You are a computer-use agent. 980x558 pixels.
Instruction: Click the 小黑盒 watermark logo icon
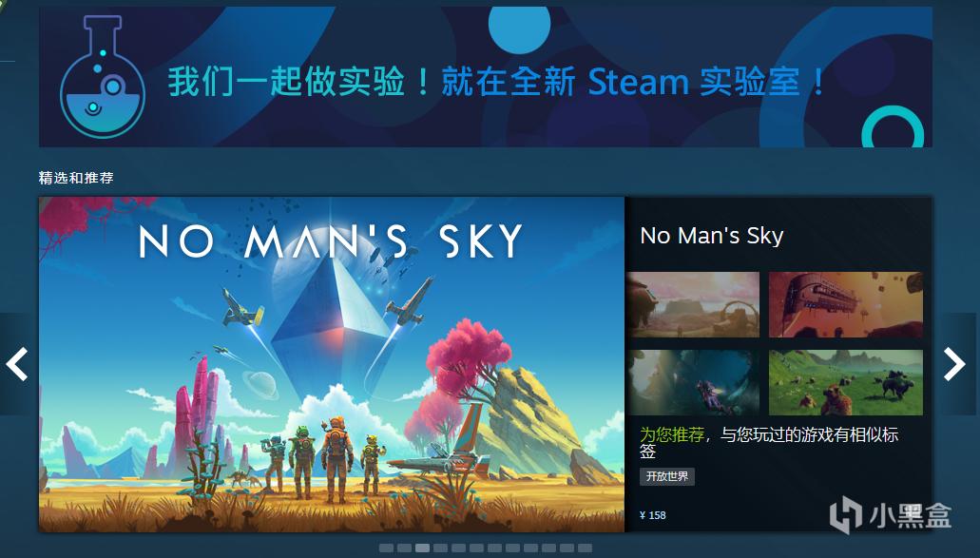coord(846,515)
